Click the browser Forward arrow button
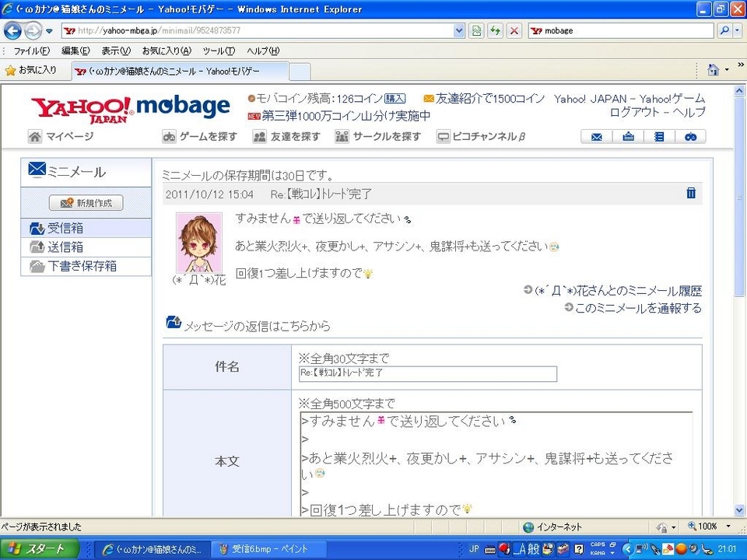Viewport: 747px width, 560px height. pyautogui.click(x=33, y=31)
